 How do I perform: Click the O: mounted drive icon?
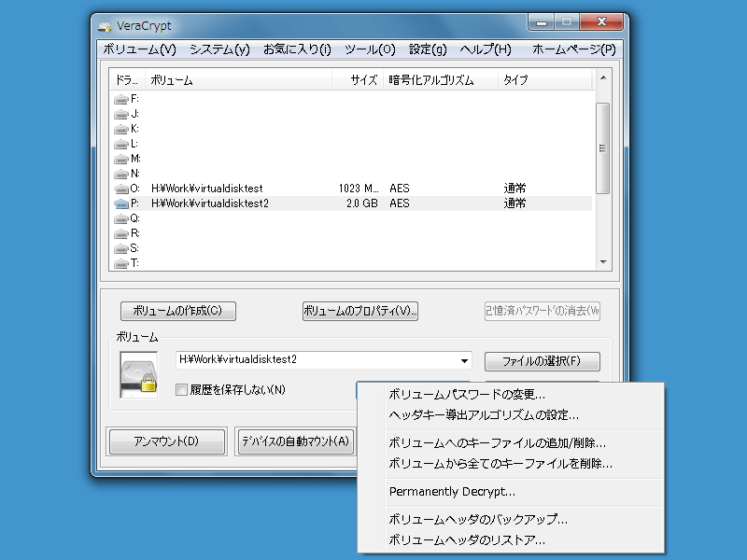(x=121, y=189)
